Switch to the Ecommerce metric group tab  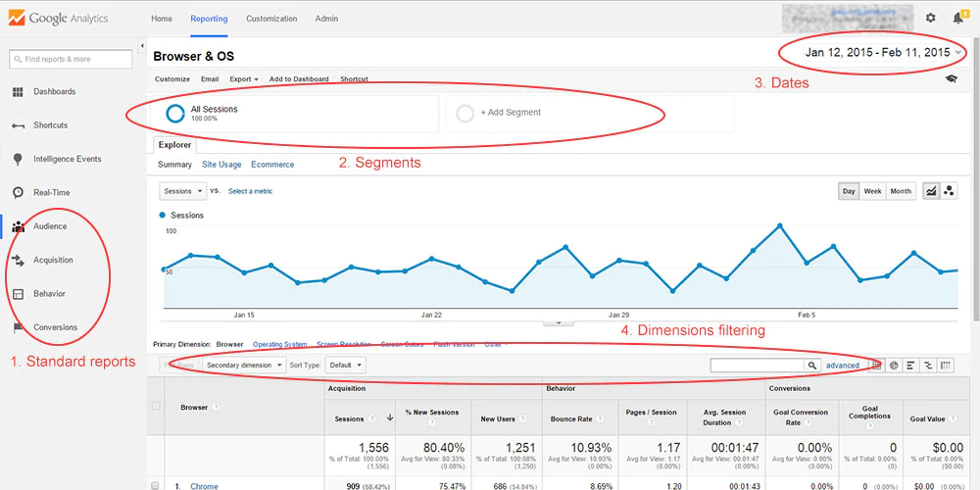(272, 165)
